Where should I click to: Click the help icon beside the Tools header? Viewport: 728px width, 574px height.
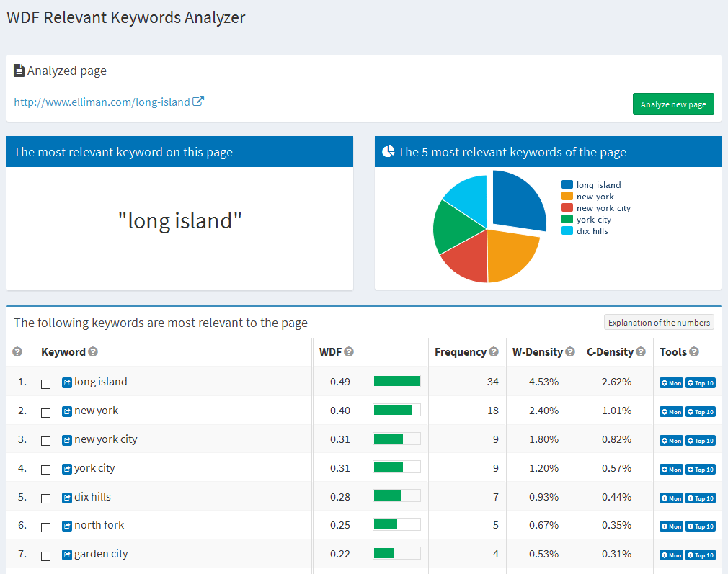(x=694, y=351)
